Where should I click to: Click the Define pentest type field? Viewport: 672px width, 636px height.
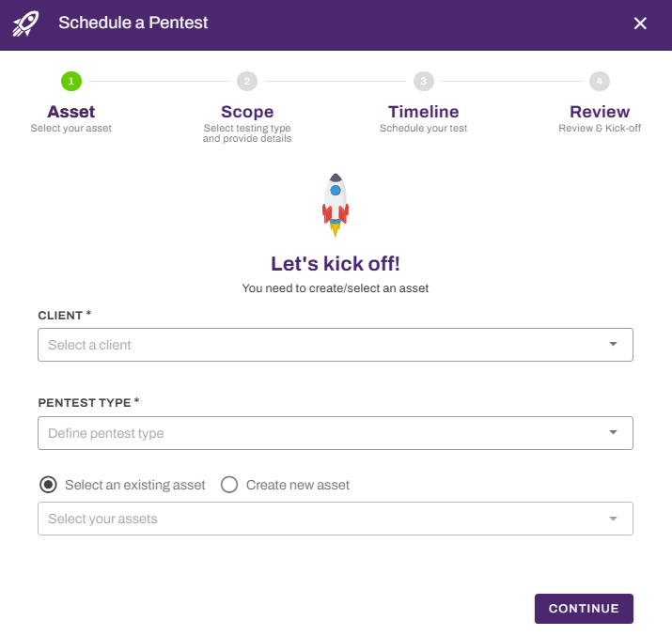coord(320,433)
